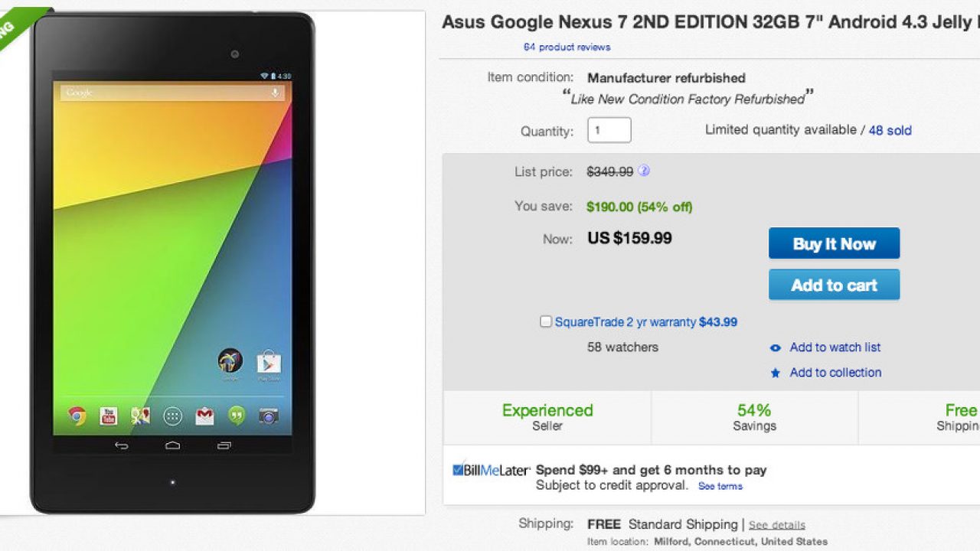The image size is (980, 551).
Task: Click the Play Store icon on tablet screen
Action: pos(269,360)
